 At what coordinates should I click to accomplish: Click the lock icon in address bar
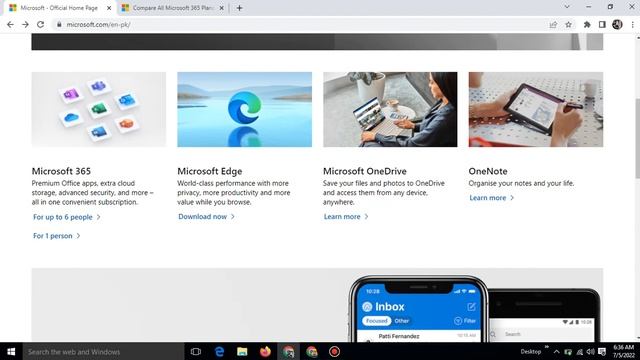tap(59, 24)
